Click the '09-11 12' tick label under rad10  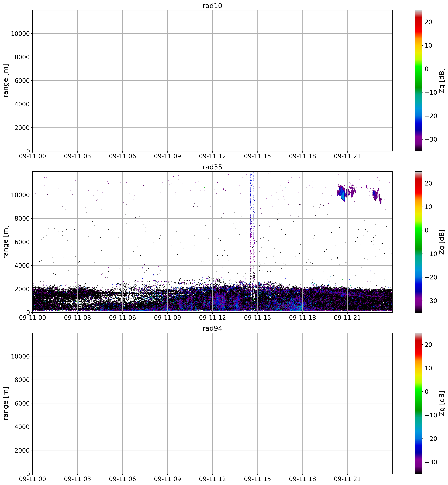(212, 156)
